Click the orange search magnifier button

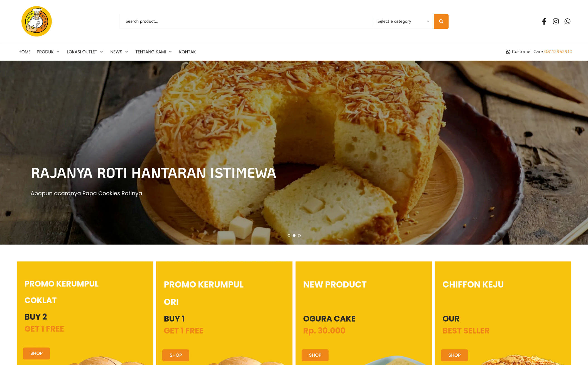pyautogui.click(x=441, y=21)
